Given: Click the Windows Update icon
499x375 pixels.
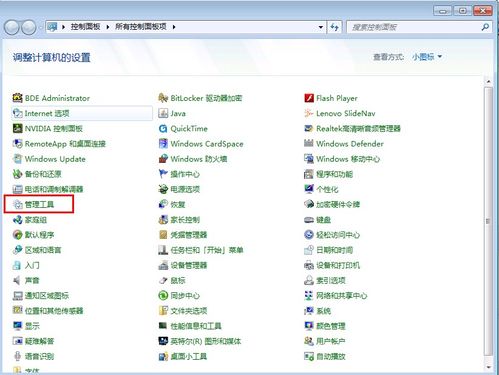Looking at the screenshot, I should [17, 159].
